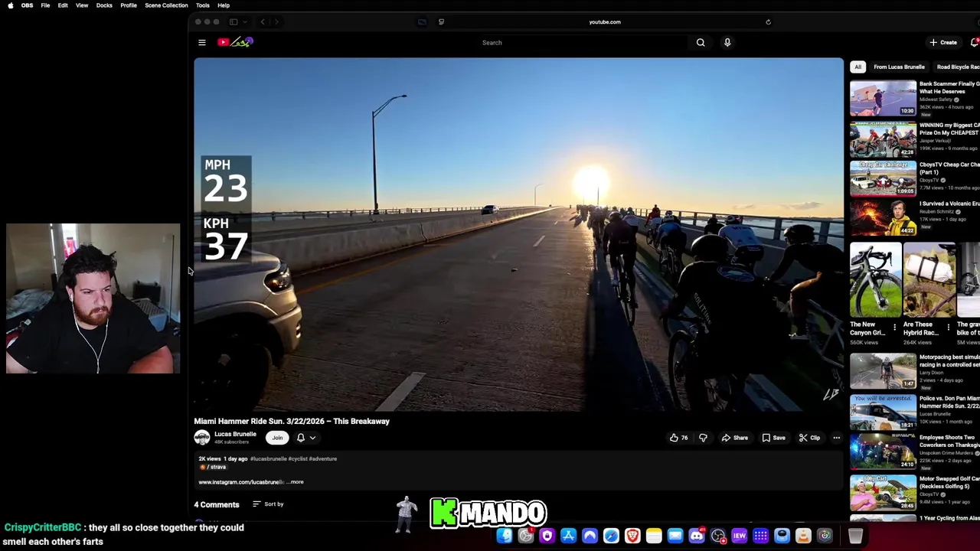The image size is (980, 551).
Task: Open the File menu
Action: click(x=45, y=5)
